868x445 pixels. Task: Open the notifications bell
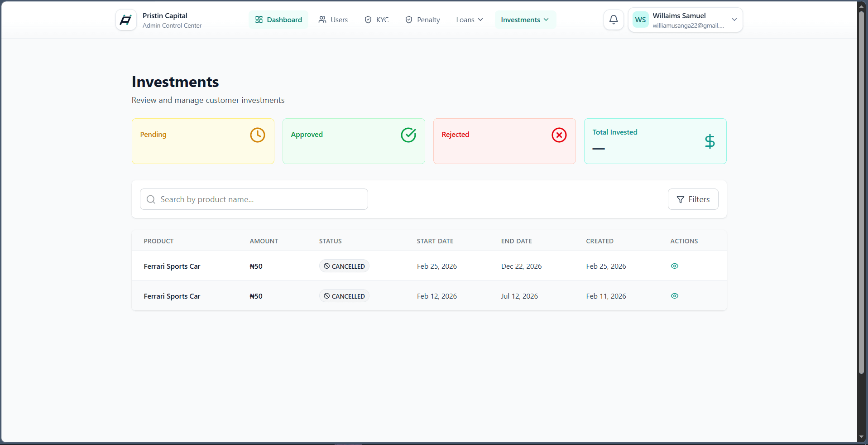tap(614, 20)
